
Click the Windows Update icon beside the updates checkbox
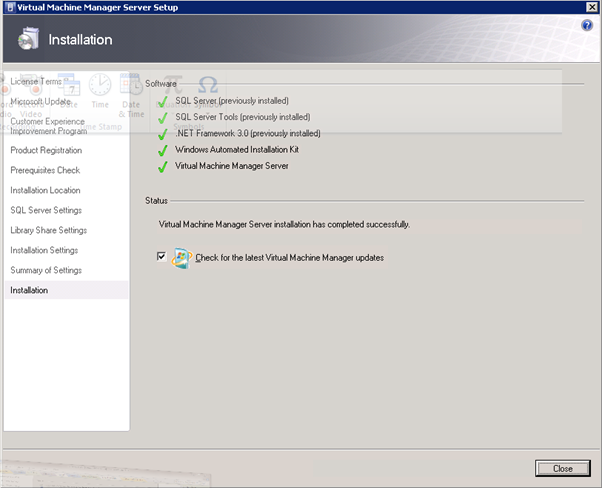pos(182,258)
